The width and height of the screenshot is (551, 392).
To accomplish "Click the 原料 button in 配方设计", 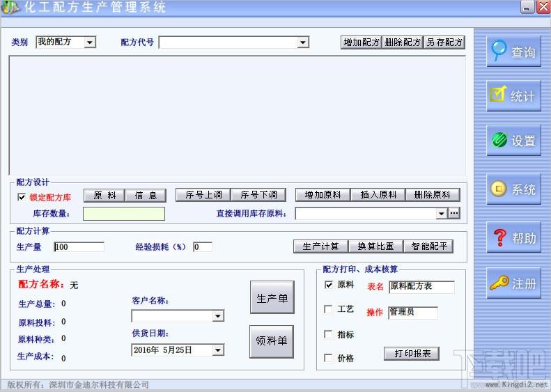I will 104,195.
